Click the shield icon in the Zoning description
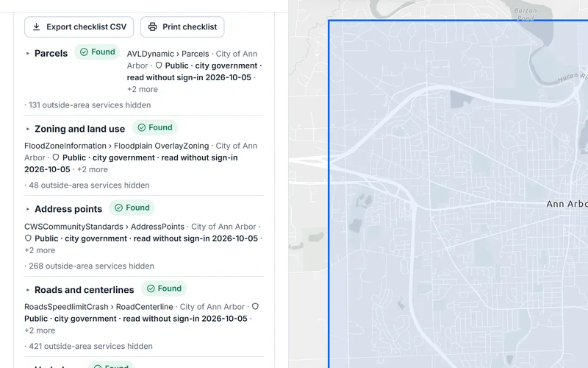 pyautogui.click(x=56, y=158)
